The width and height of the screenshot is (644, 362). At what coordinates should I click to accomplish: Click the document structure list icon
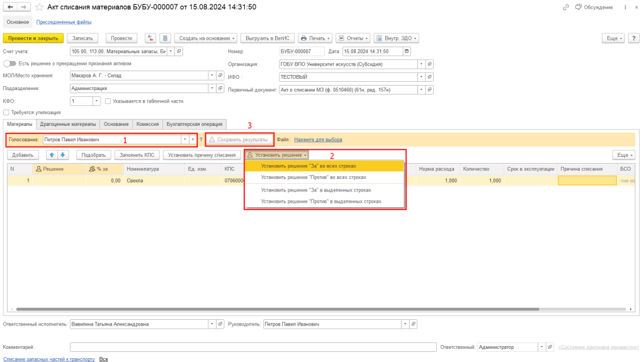tap(164, 38)
